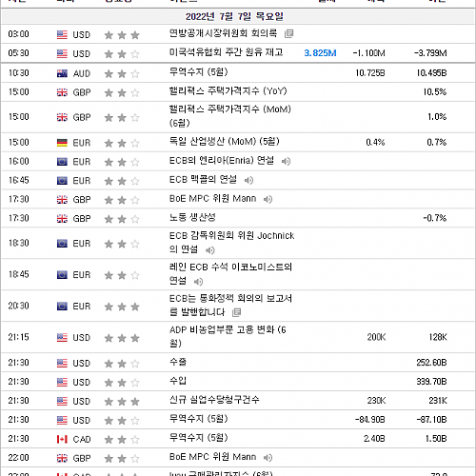Open the 독일 산업생산 (MoM) event

225,142
